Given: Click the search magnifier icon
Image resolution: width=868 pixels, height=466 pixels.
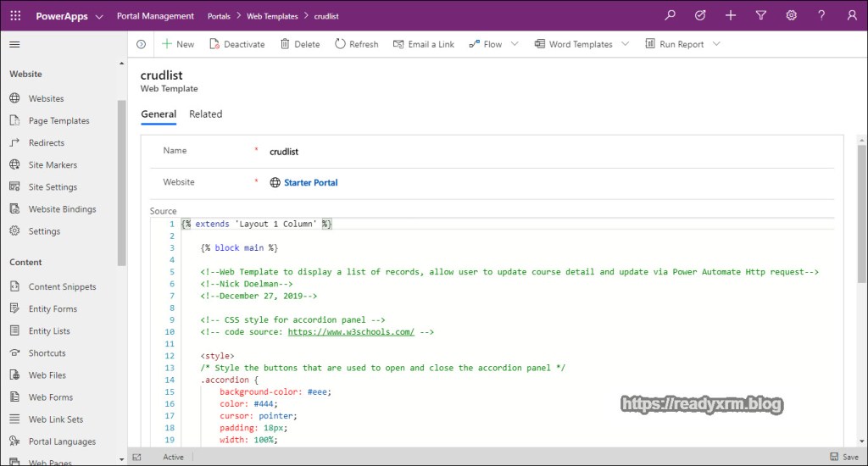Looking at the screenshot, I should pos(670,15).
